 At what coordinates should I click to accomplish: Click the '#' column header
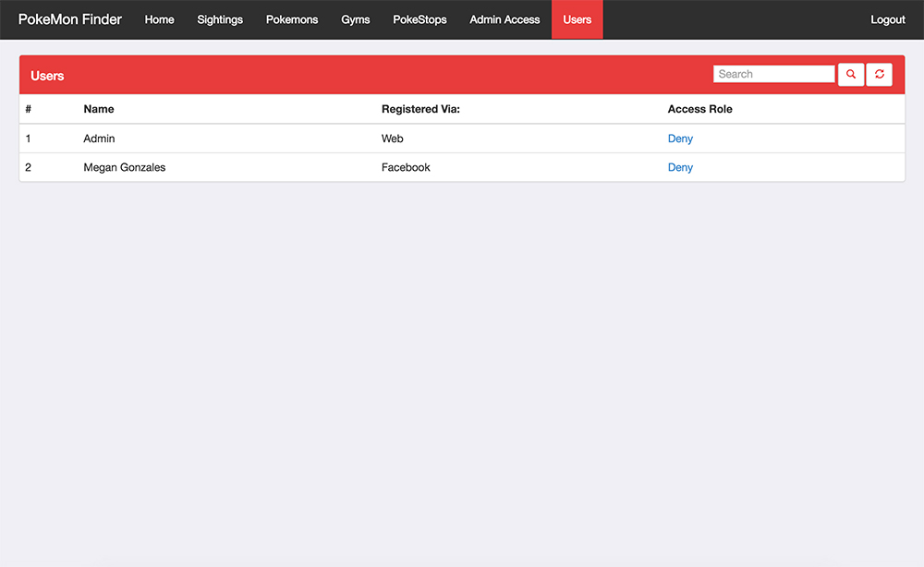(29, 109)
